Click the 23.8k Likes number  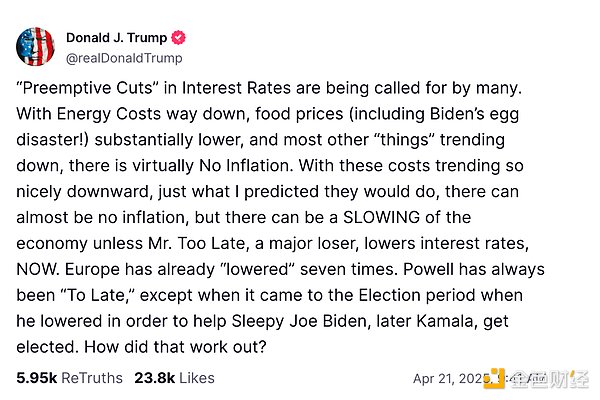(156, 378)
